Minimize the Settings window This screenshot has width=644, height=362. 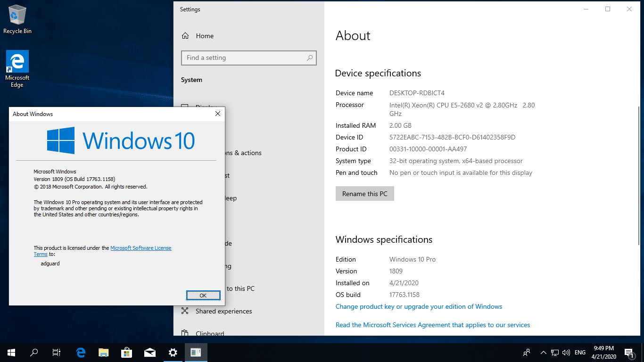pos(586,9)
